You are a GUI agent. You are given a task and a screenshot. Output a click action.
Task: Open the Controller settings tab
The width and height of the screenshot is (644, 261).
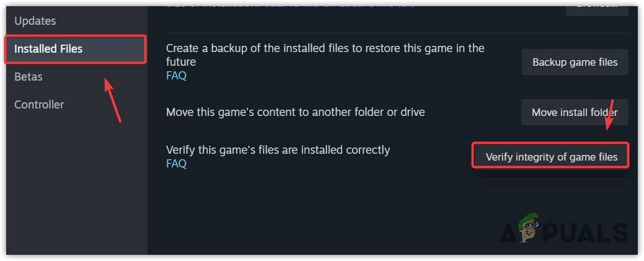[x=39, y=105]
